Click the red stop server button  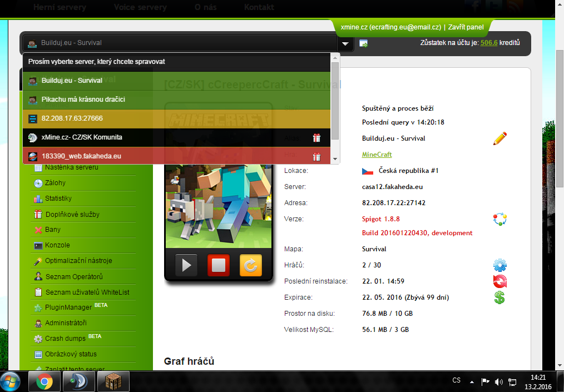point(219,265)
